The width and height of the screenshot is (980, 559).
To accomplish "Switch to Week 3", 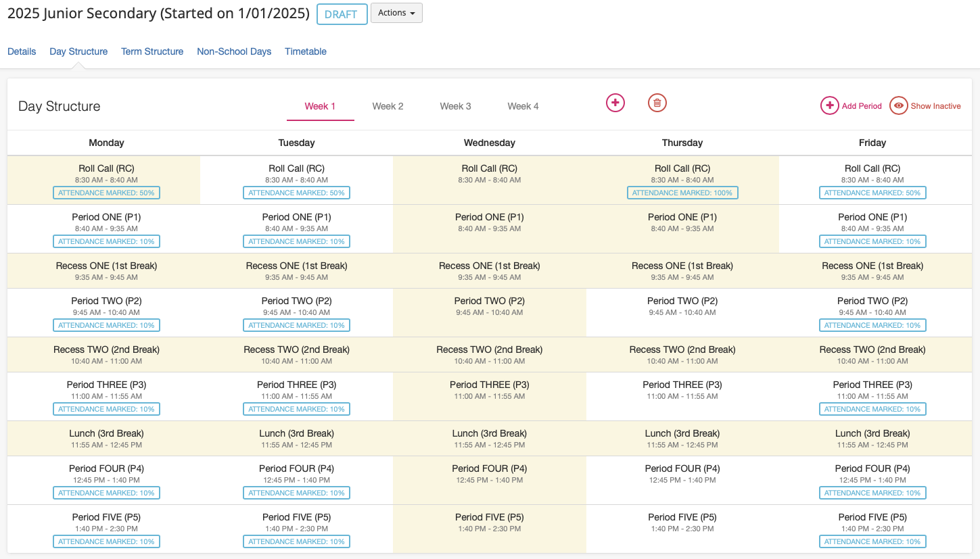I will [455, 106].
